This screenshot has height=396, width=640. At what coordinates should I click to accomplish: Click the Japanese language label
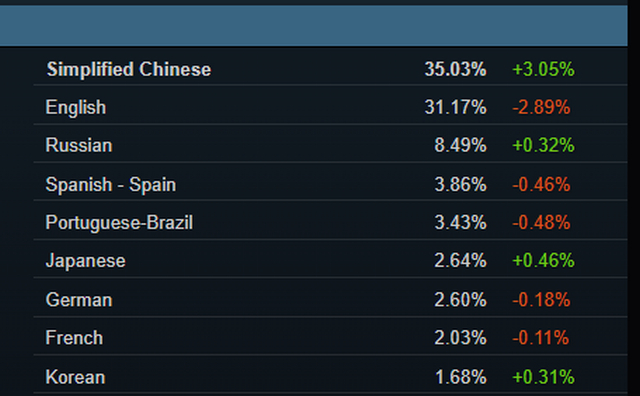click(x=85, y=261)
